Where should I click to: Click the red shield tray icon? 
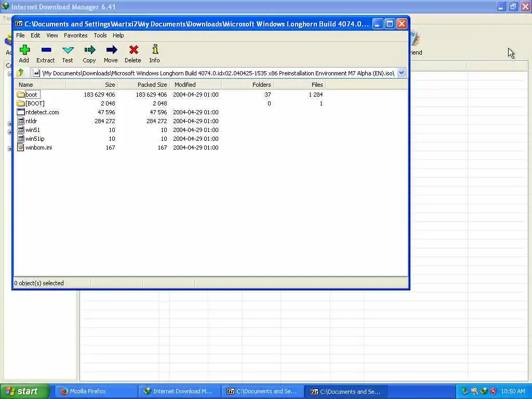point(494,391)
